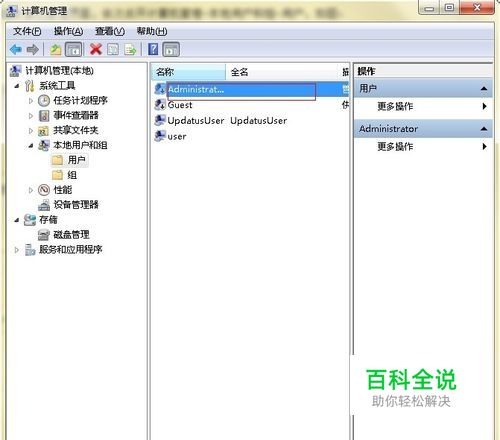Sort by the 名称 column header

click(188, 72)
